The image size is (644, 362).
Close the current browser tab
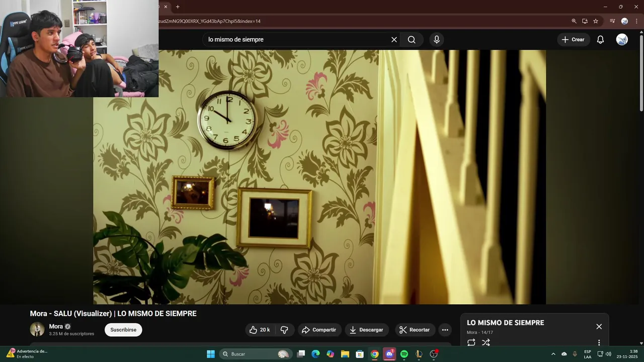pos(166,7)
